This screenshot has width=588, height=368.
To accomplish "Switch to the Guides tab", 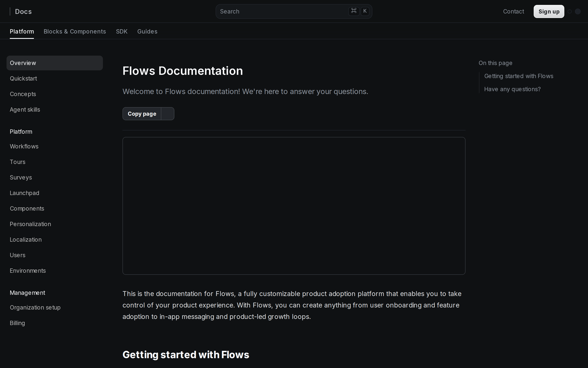I will [x=147, y=31].
